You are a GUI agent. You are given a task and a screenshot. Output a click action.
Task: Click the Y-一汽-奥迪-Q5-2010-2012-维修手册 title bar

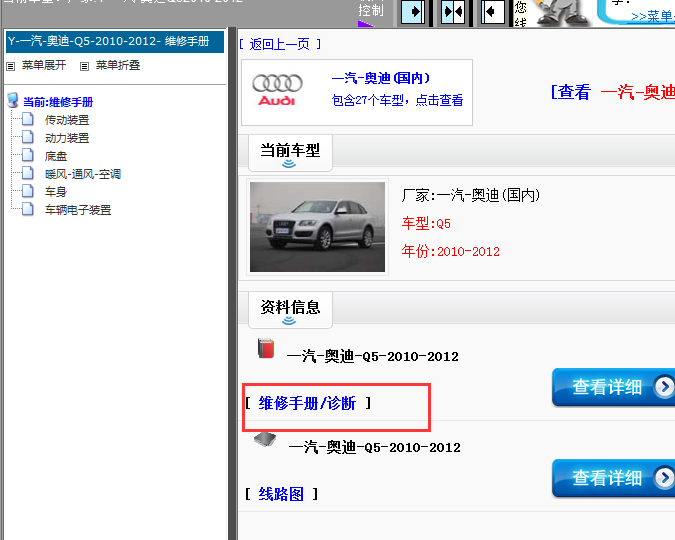(x=115, y=41)
